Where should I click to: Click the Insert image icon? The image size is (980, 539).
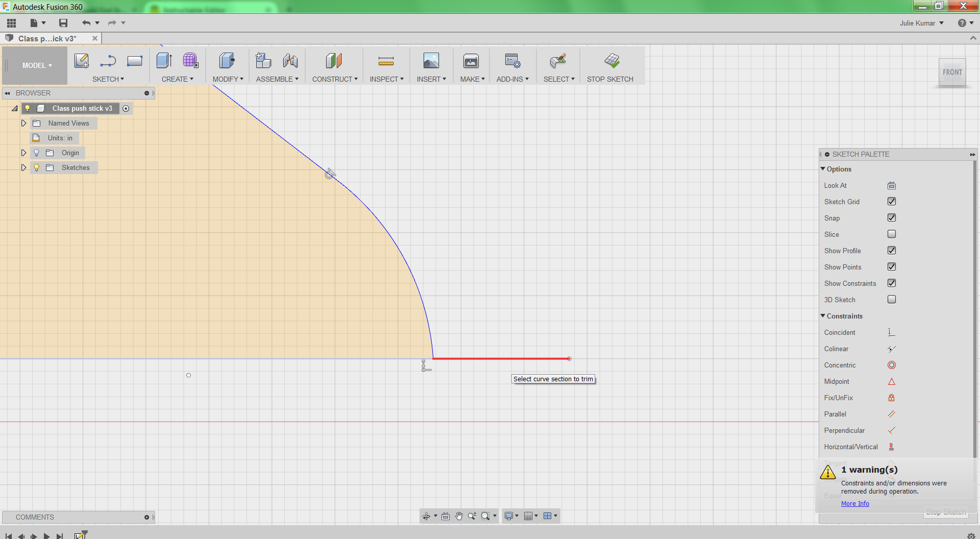click(431, 61)
